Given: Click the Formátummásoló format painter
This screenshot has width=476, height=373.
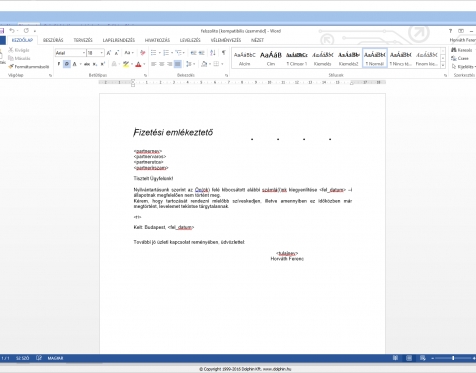Looking at the screenshot, I should [x=29, y=66].
